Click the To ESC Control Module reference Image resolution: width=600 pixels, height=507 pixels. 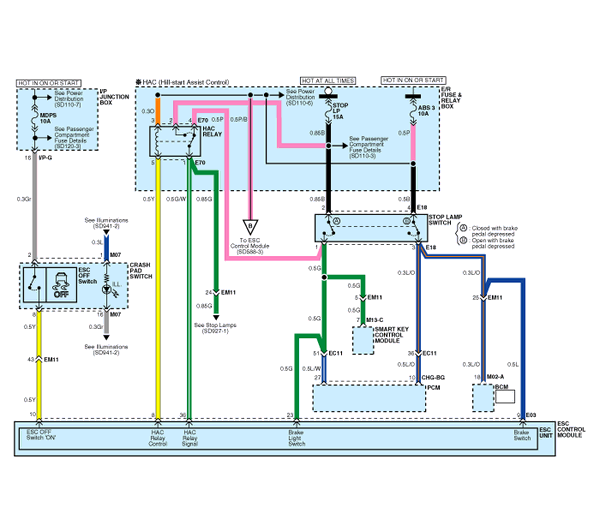point(249,246)
